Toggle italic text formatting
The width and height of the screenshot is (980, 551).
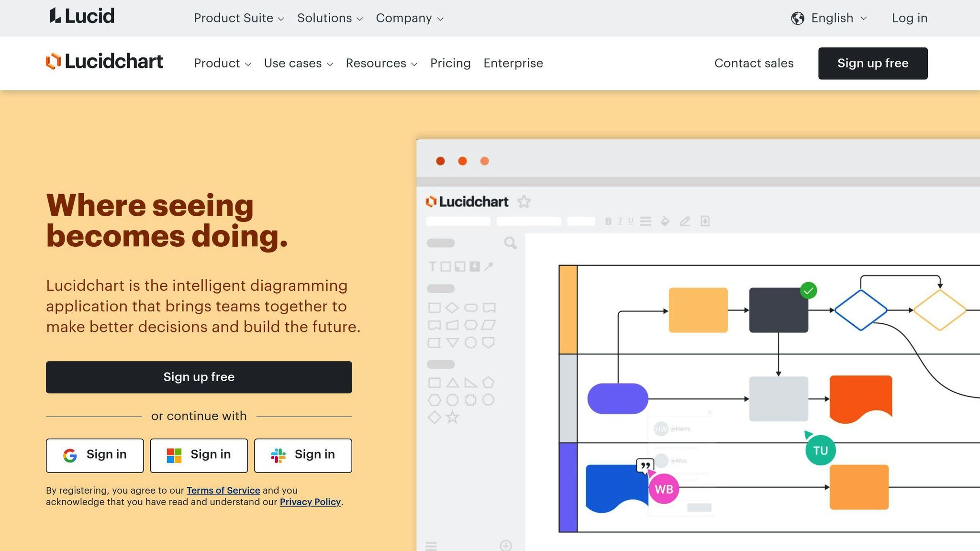tap(620, 221)
